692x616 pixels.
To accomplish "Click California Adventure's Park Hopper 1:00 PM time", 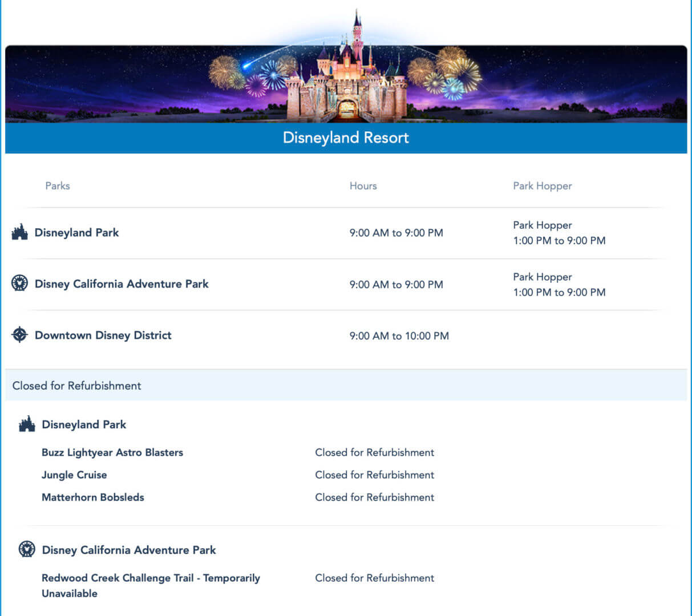I will [x=560, y=292].
